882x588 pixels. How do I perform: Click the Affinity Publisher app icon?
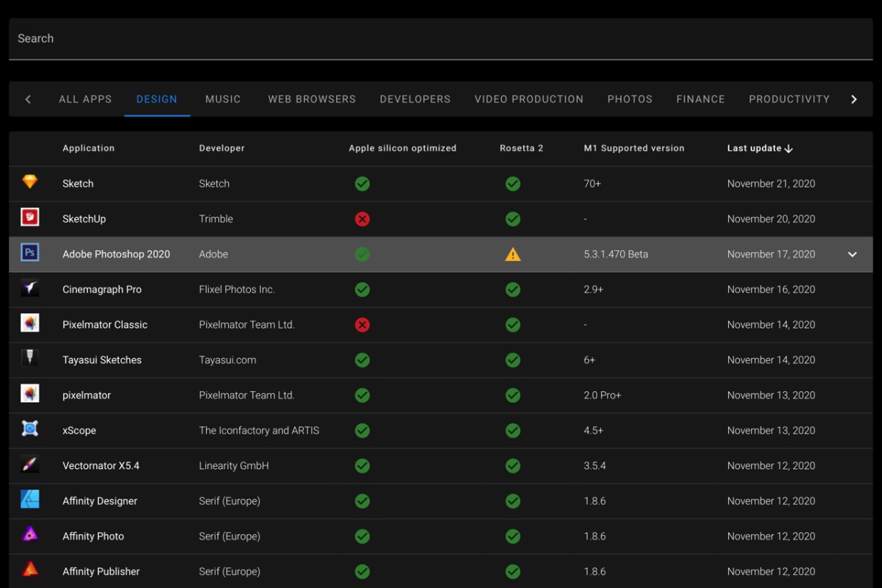coord(30,570)
